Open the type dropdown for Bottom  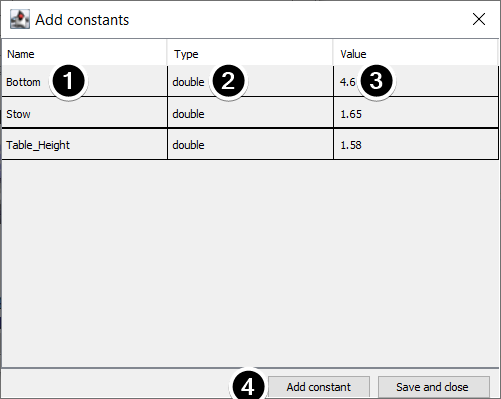coord(250,82)
